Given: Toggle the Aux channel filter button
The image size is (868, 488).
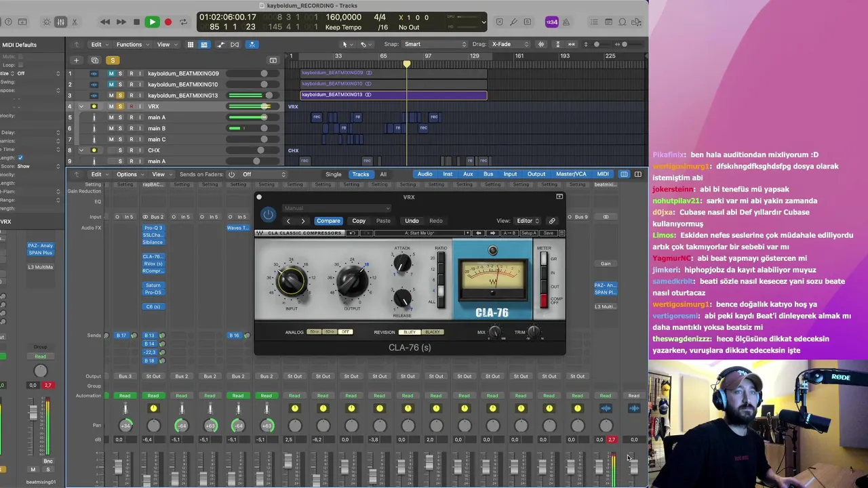Looking at the screenshot, I should coord(468,174).
